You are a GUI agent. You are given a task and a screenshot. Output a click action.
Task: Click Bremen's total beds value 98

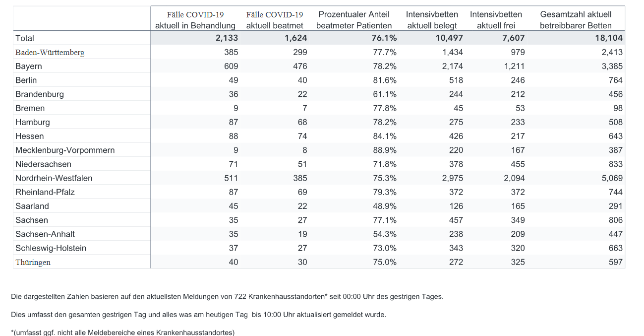618,108
